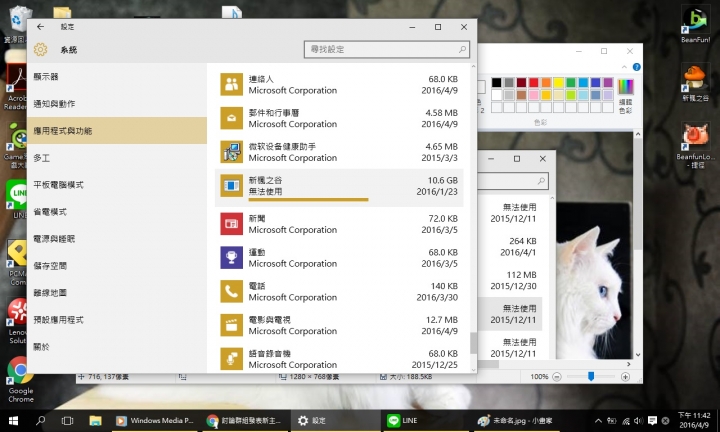The image size is (720, 432).
Task: Click the magnifier icon in 尋找設定 box
Action: click(x=462, y=49)
